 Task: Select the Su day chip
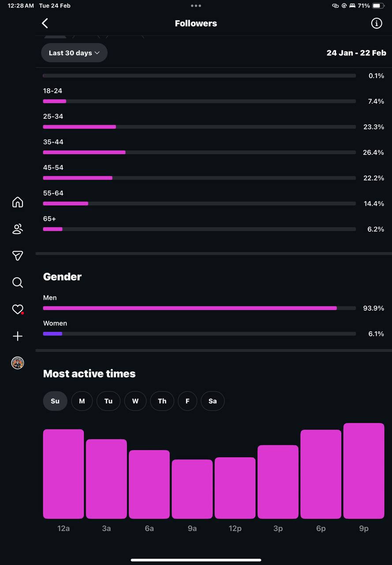pos(55,401)
